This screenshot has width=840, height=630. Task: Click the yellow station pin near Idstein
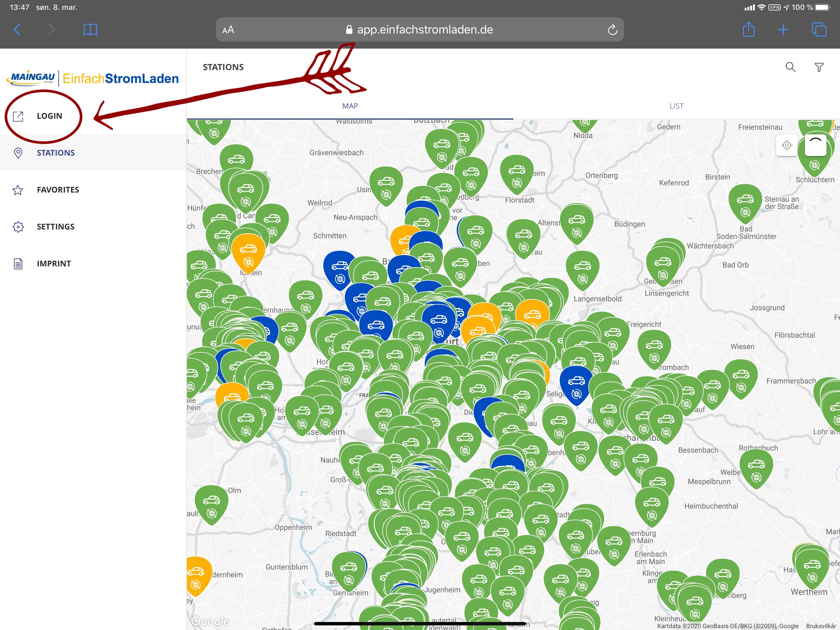point(248,252)
